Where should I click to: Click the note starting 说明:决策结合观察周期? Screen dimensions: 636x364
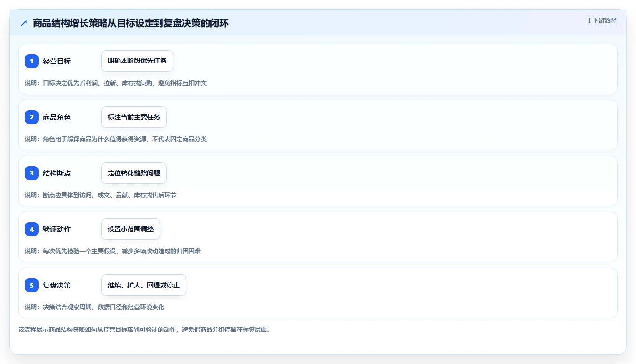pyautogui.click(x=95, y=307)
